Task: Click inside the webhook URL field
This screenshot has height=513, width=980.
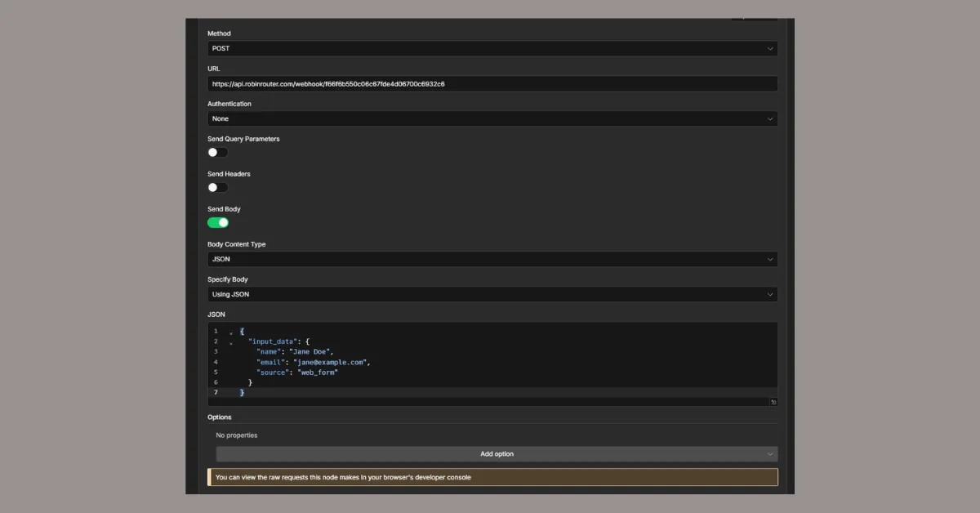Action: [x=491, y=83]
